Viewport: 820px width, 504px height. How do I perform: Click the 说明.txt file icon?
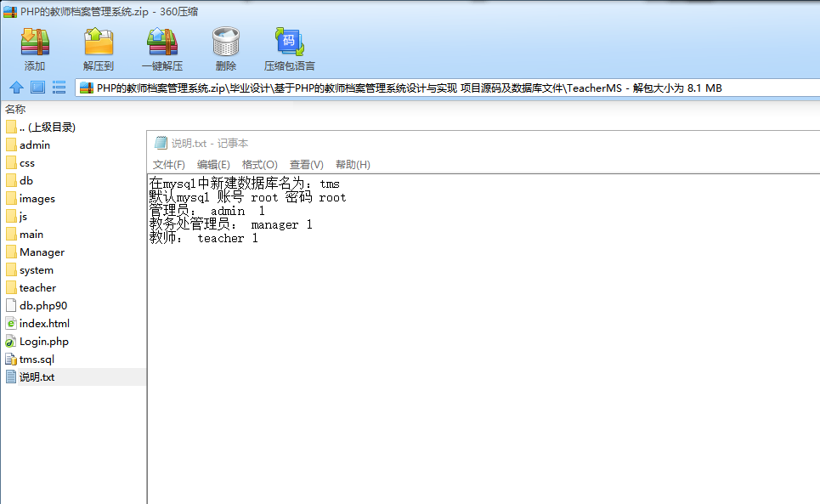click(x=11, y=377)
